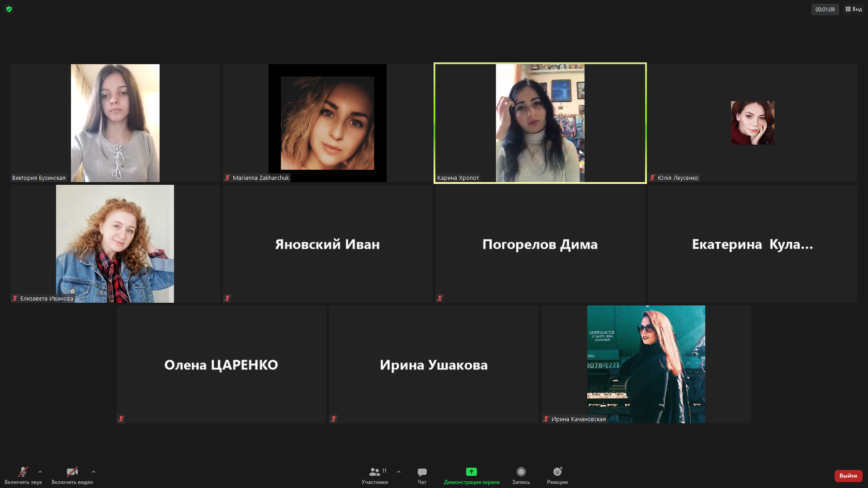Screen dimensions: 868x488
Task: Open the Вид view layout menu
Action: [854, 9]
